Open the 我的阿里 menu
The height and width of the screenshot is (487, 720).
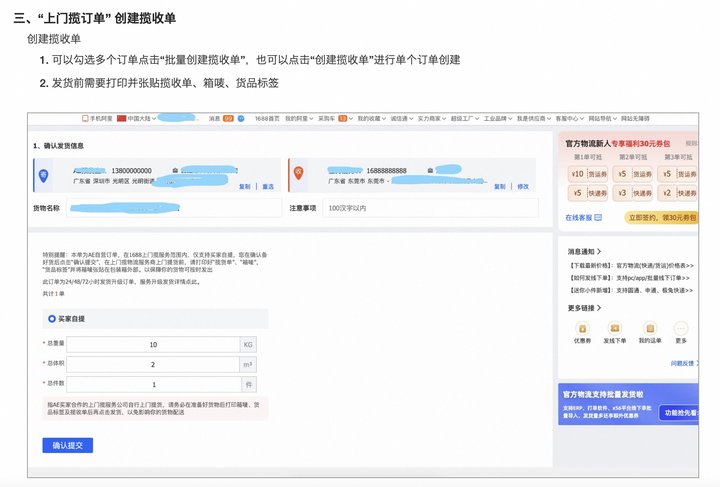[296, 119]
